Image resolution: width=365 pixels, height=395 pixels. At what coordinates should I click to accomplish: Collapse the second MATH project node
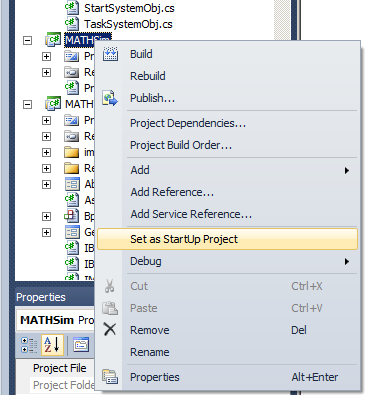pyautogui.click(x=27, y=105)
